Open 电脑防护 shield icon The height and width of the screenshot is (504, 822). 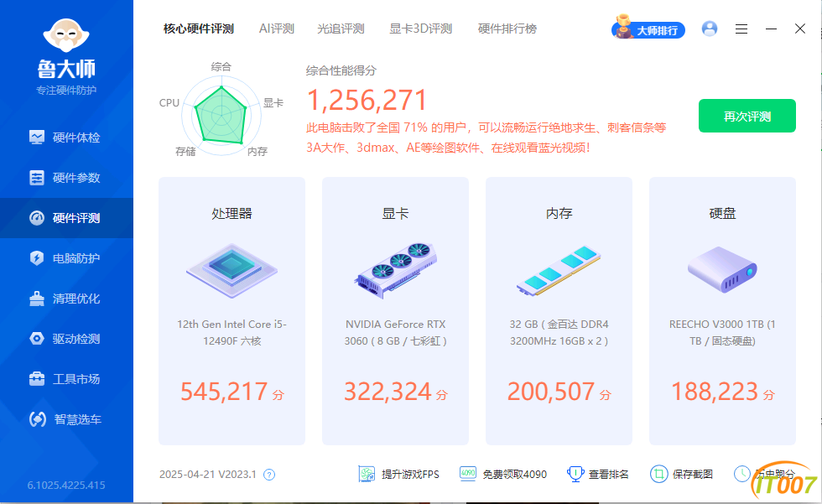pyautogui.click(x=37, y=258)
